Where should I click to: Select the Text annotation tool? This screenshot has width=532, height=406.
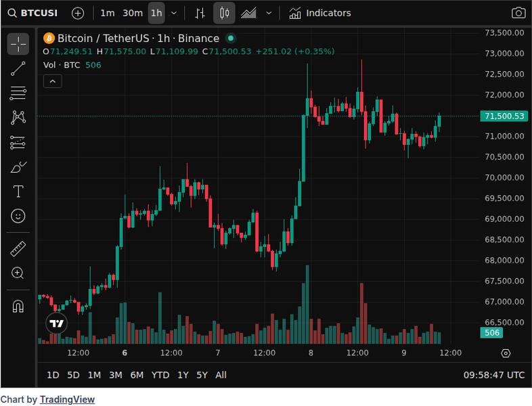point(18,191)
